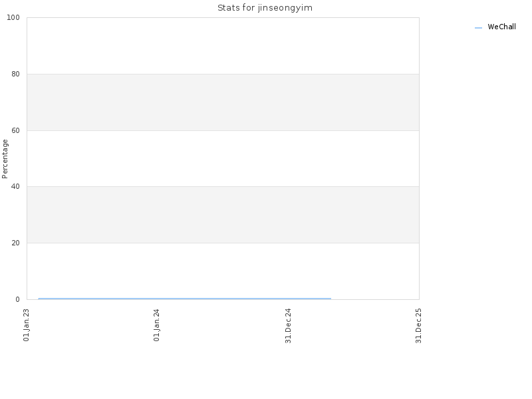Image resolution: width=532 pixels, height=399 pixels.
Task: Click the 20 tick on the percentage axis
Action: [x=15, y=243]
